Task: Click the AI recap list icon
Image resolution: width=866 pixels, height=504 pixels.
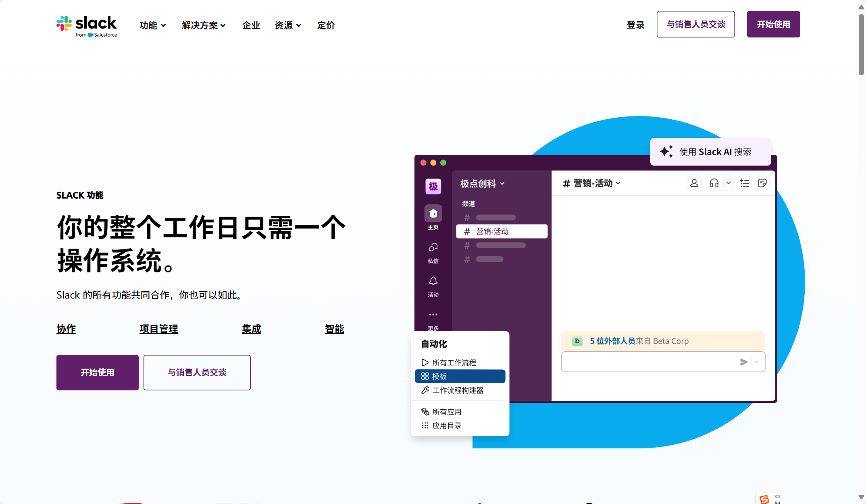Action: click(744, 183)
